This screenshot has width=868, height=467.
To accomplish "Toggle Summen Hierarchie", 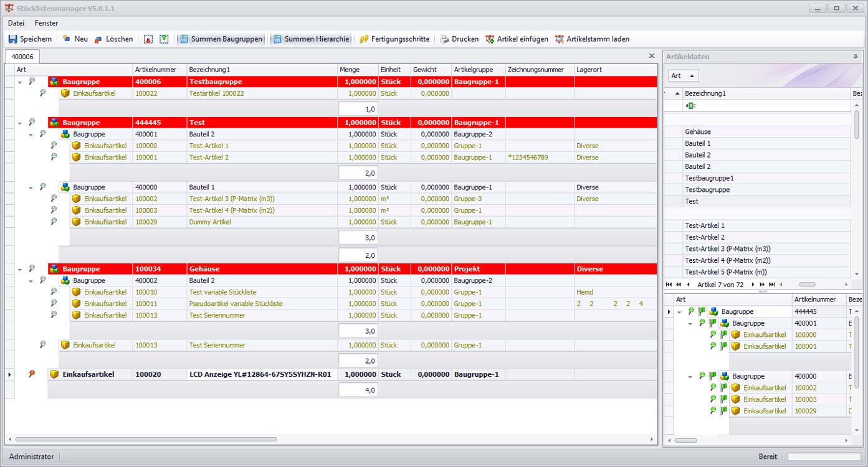I will coord(311,39).
